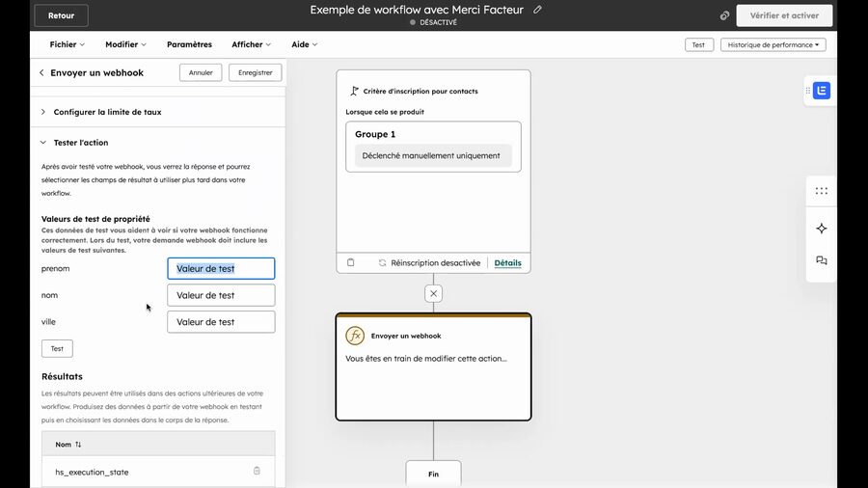868x488 pixels.
Task: Click the Test button under property values
Action: [x=57, y=348]
